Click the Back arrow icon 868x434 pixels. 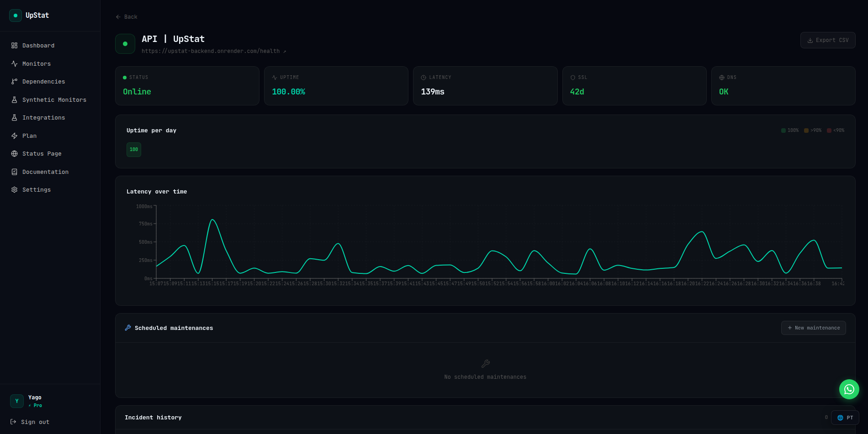[118, 17]
